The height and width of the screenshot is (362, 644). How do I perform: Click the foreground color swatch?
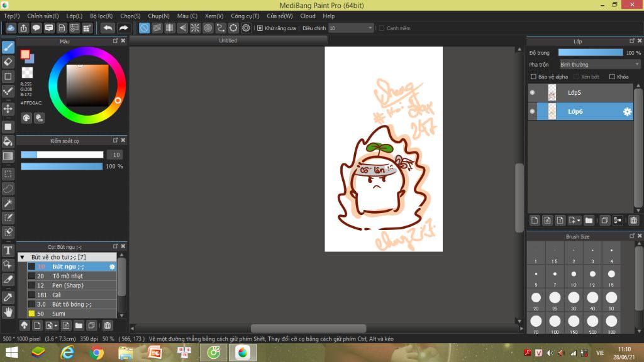coord(25,55)
